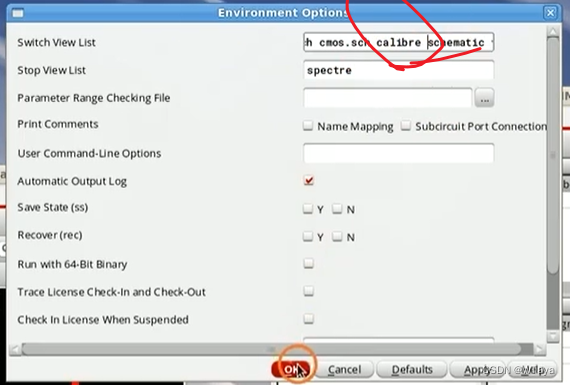Click the horizontal scrollbar right arrow
570x385 pixels.
(539, 350)
